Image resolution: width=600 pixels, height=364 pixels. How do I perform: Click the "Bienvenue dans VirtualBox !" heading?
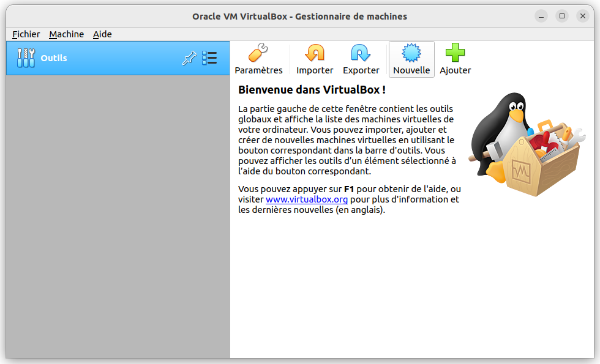pos(312,90)
